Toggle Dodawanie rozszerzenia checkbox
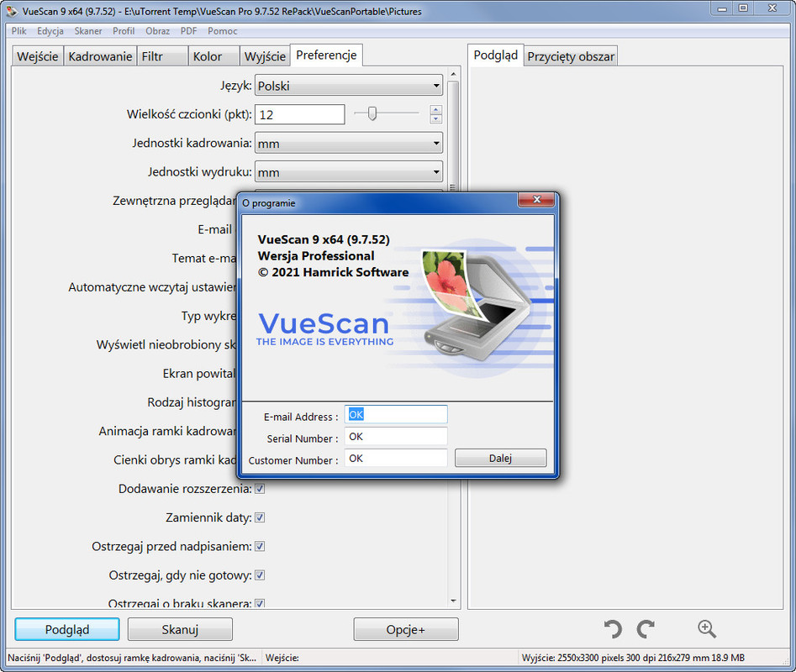This screenshot has width=796, height=672. [260, 489]
